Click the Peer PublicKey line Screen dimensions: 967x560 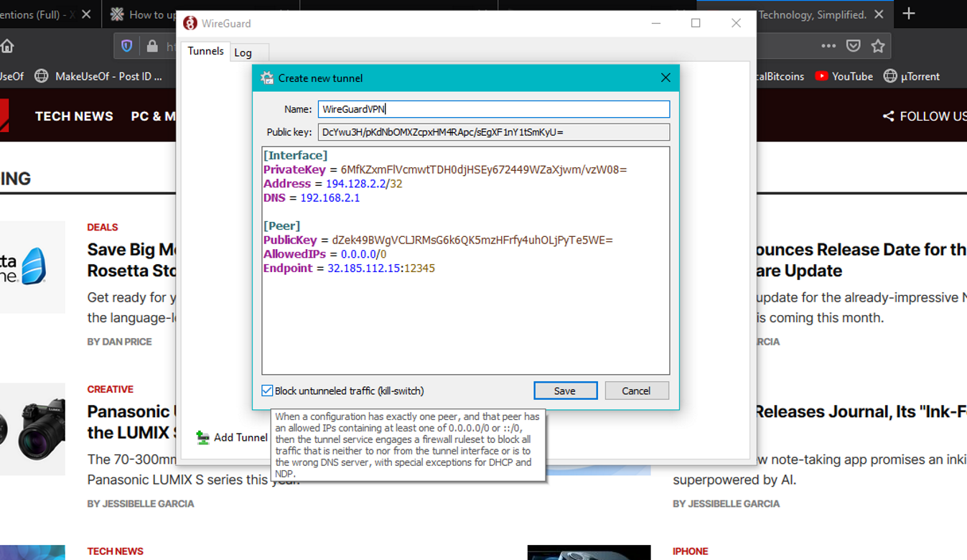point(438,240)
